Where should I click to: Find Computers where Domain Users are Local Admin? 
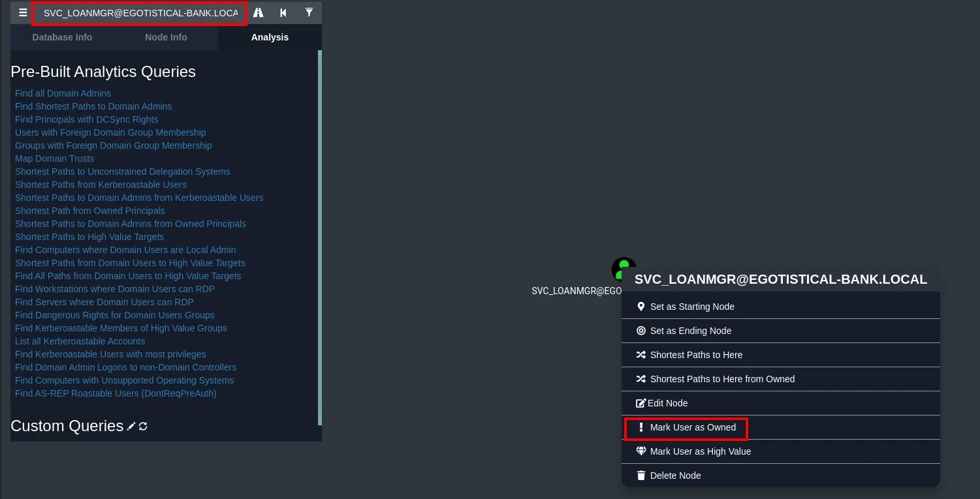click(125, 250)
